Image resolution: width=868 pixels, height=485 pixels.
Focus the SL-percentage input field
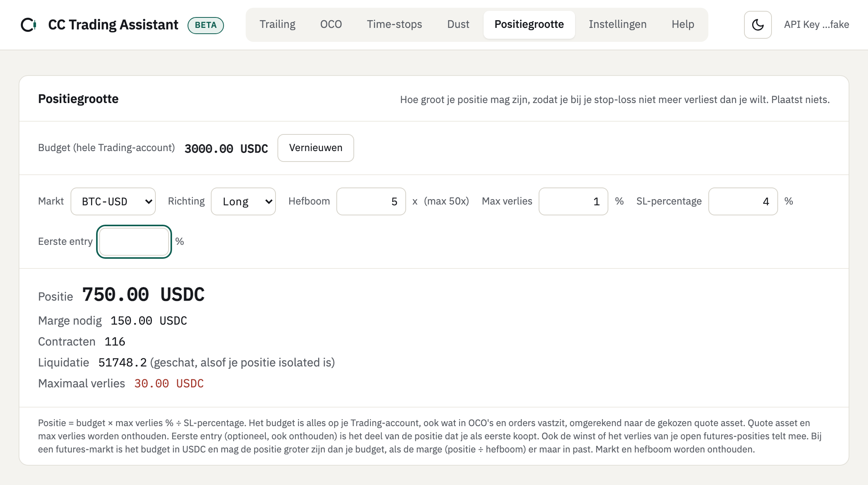coord(743,201)
